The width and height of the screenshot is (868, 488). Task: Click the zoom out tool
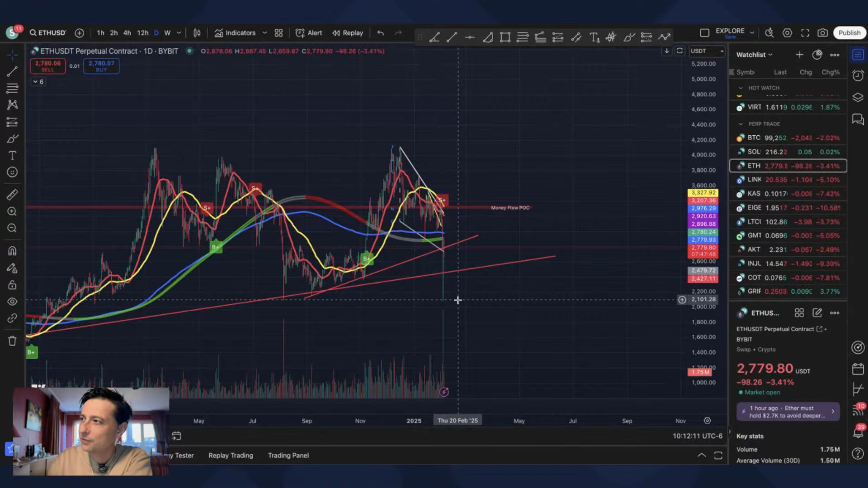click(12, 228)
